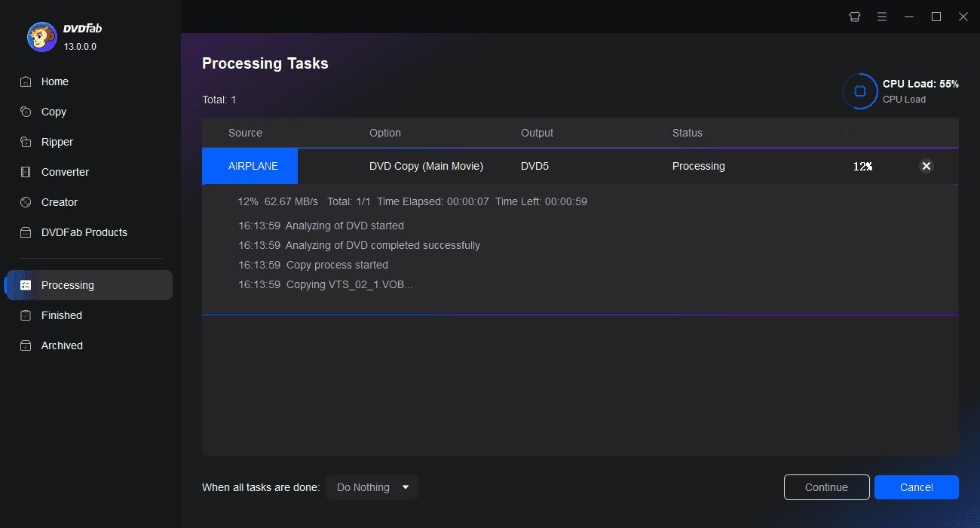
Task: Click the Processing list icon
Action: coord(26,285)
